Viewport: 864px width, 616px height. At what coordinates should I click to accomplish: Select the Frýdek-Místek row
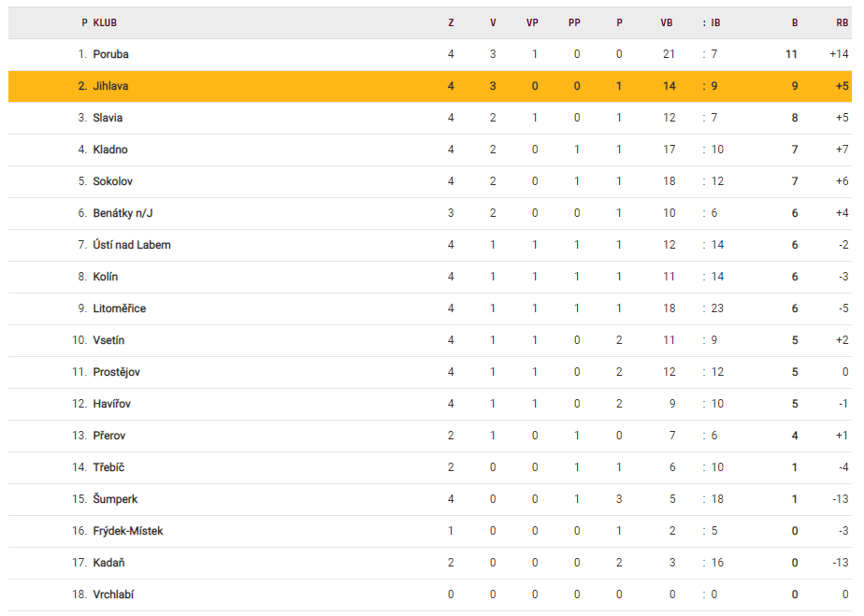point(430,531)
